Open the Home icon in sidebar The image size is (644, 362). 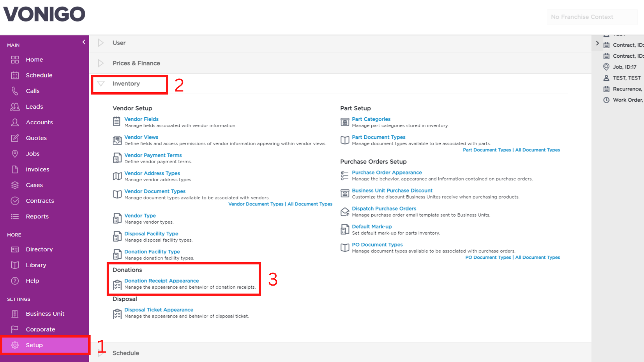[x=15, y=60]
